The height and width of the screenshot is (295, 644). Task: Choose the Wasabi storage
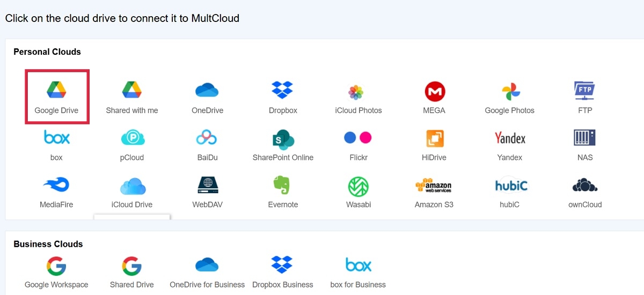point(358,192)
